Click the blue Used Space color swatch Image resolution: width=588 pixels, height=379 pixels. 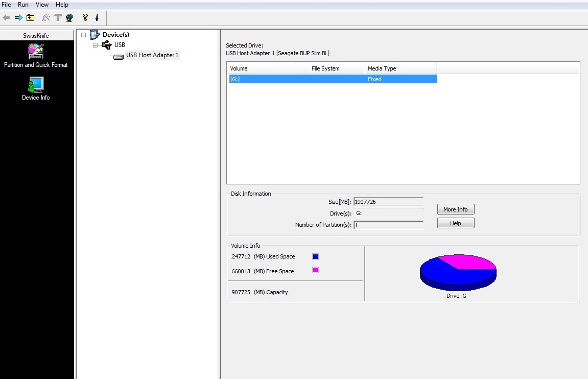click(315, 256)
